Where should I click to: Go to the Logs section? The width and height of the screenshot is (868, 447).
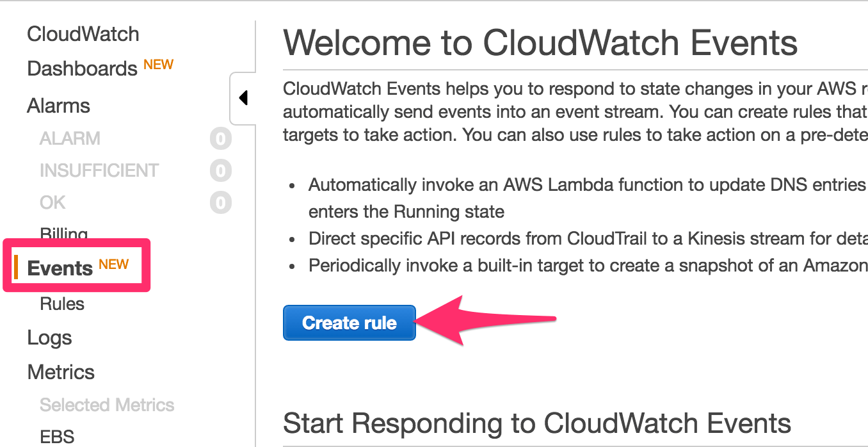49,337
